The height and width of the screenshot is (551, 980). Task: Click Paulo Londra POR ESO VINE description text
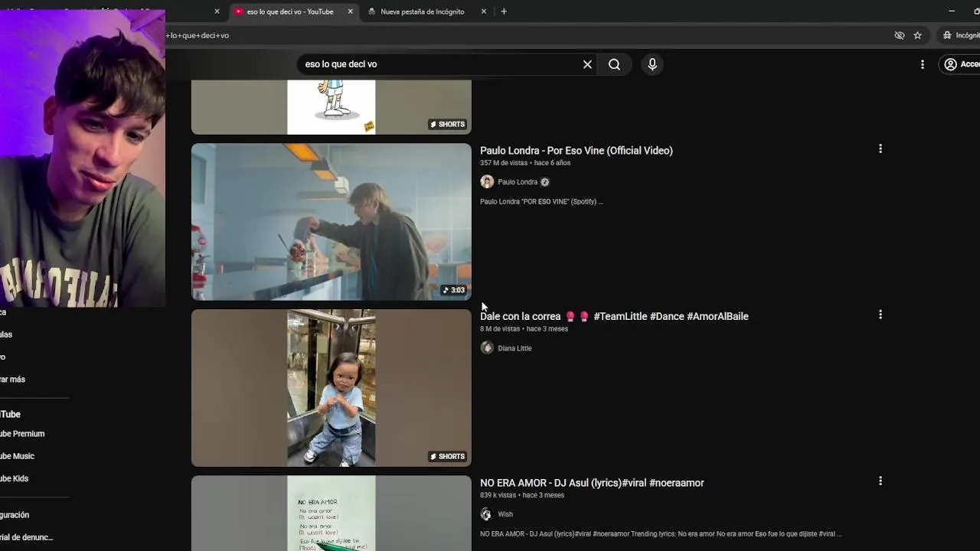click(x=541, y=202)
